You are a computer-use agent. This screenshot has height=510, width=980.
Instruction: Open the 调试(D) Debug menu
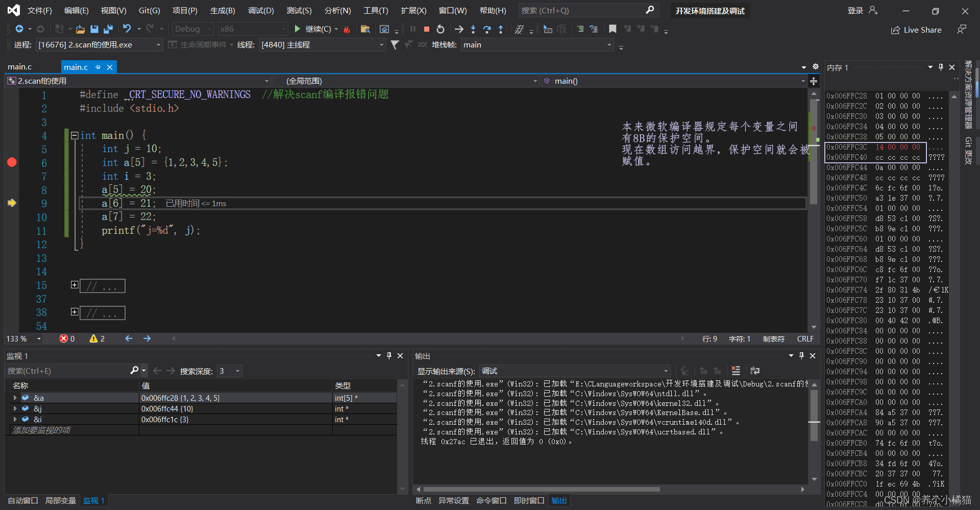261,10
